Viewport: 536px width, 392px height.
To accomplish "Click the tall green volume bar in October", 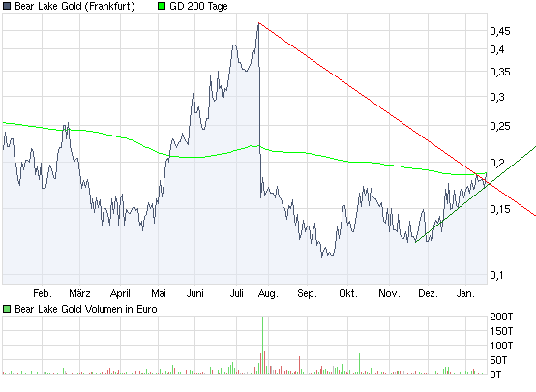I will (x=359, y=363).
